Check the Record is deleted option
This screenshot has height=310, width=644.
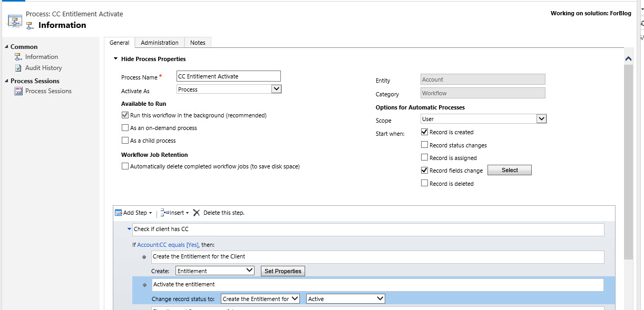425,184
